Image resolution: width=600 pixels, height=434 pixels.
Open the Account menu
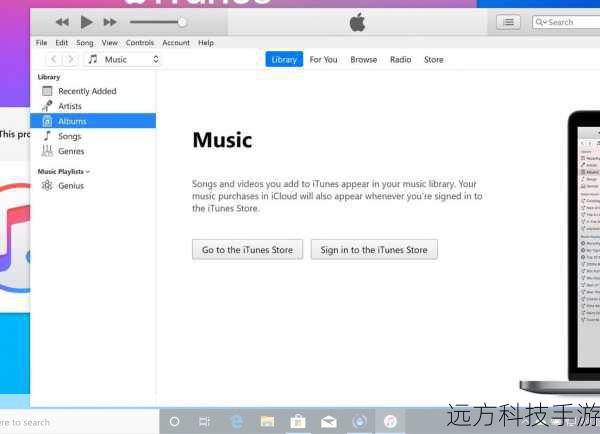tap(176, 43)
